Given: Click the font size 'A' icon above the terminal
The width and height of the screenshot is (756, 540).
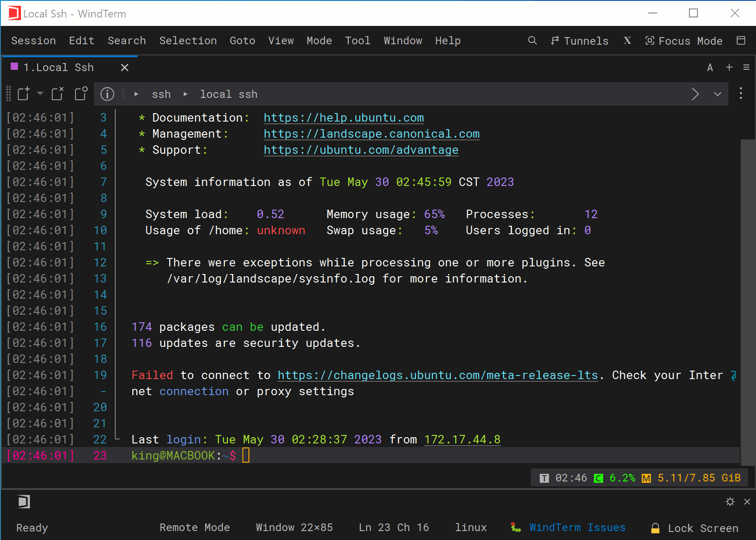Looking at the screenshot, I should [x=710, y=67].
